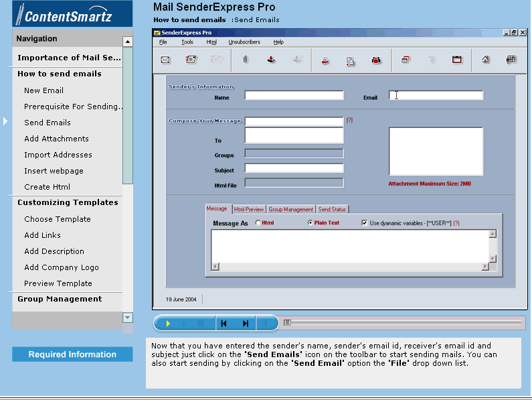Open the Choose Template navigation topic
The image size is (532, 400).
click(x=58, y=219)
